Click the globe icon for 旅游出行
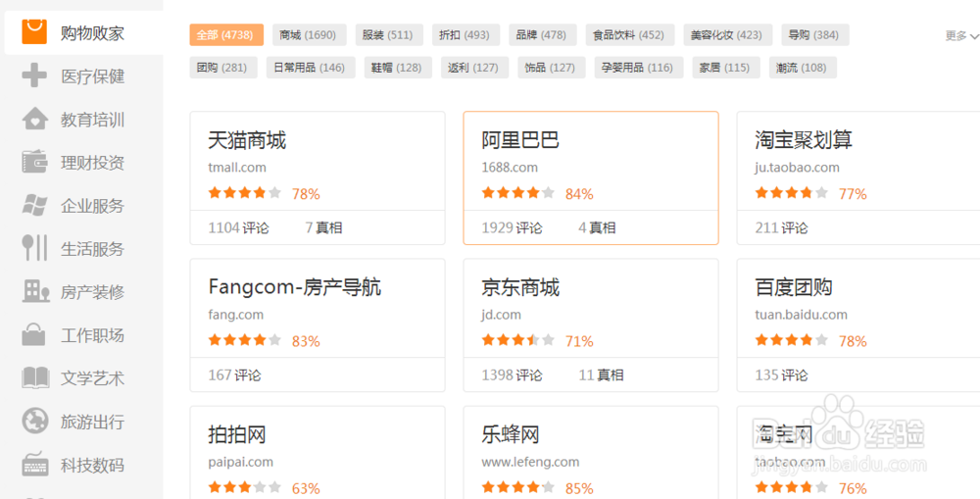This screenshot has height=499, width=980. [x=35, y=422]
